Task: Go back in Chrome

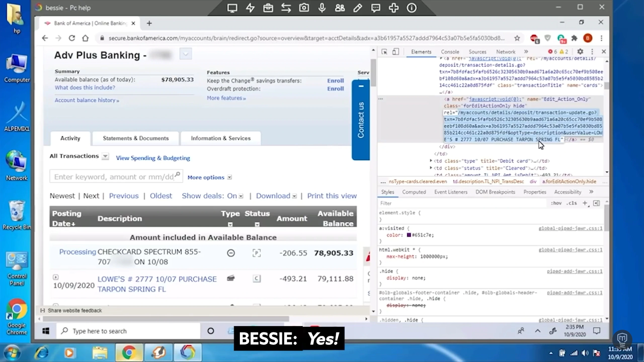Action: [45, 38]
